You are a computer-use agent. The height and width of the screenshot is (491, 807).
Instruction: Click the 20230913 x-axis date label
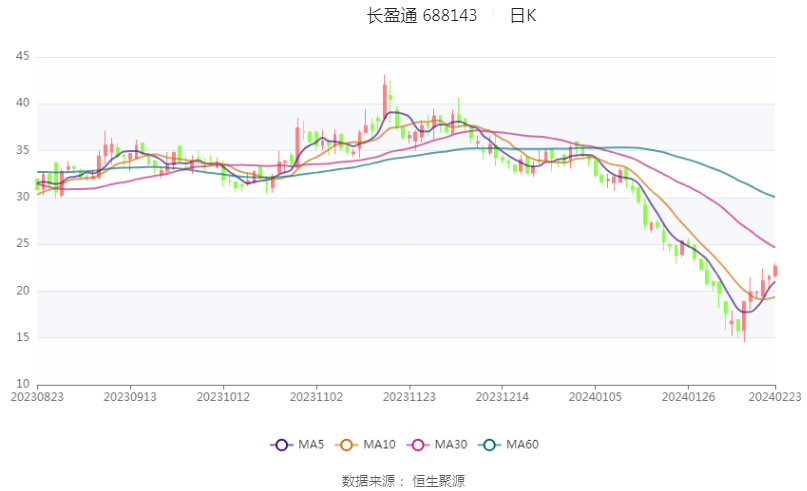click(x=130, y=397)
